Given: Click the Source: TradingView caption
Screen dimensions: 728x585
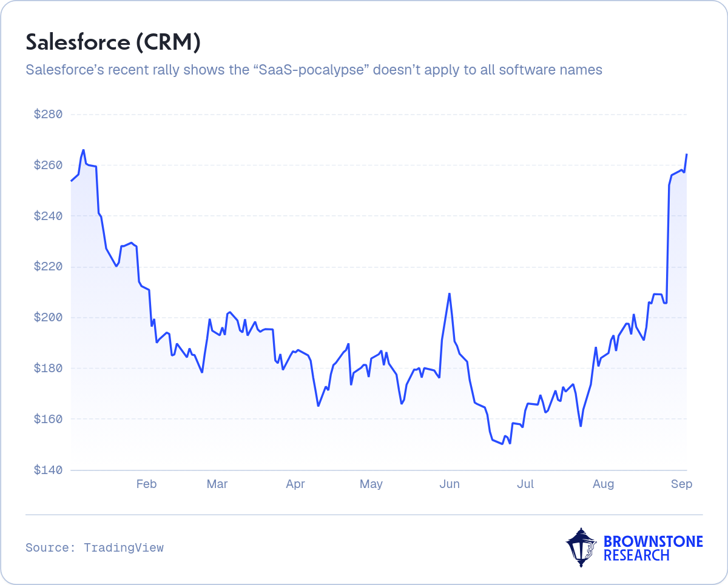Looking at the screenshot, I should 95,548.
